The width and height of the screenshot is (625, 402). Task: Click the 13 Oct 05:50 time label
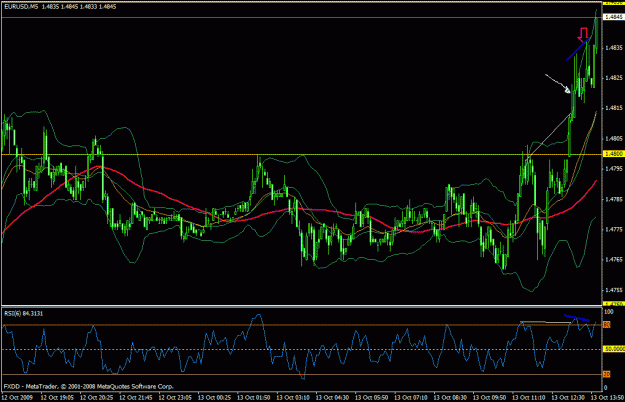pos(371,398)
